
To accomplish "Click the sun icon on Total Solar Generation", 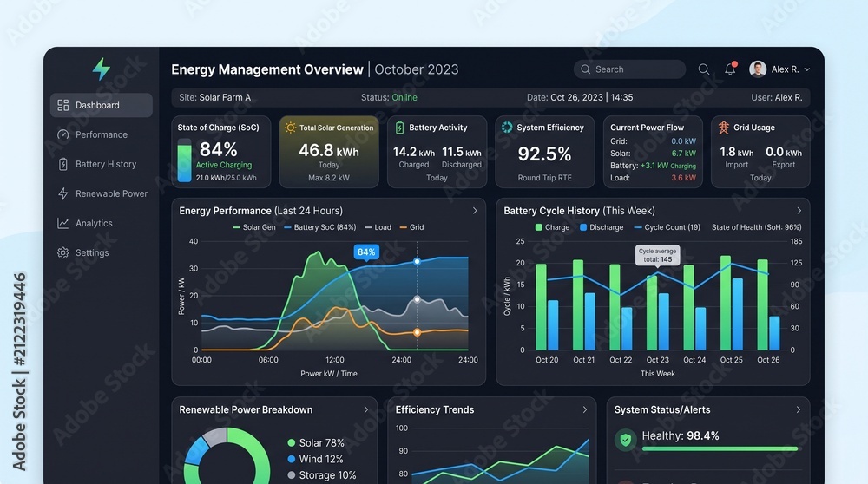I will point(290,128).
